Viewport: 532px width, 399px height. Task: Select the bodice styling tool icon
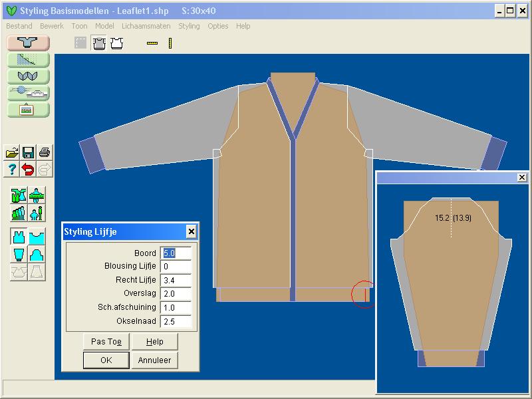[x=19, y=237]
